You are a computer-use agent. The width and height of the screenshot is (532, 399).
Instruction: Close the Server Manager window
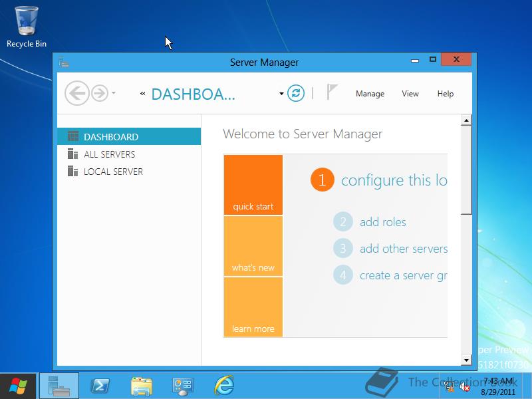pyautogui.click(x=456, y=59)
